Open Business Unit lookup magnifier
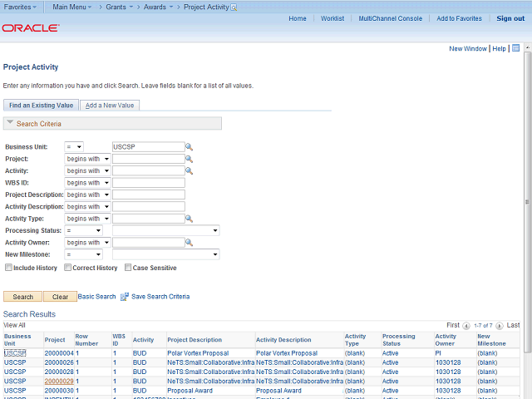Image resolution: width=532 pixels, height=399 pixels. click(189, 147)
